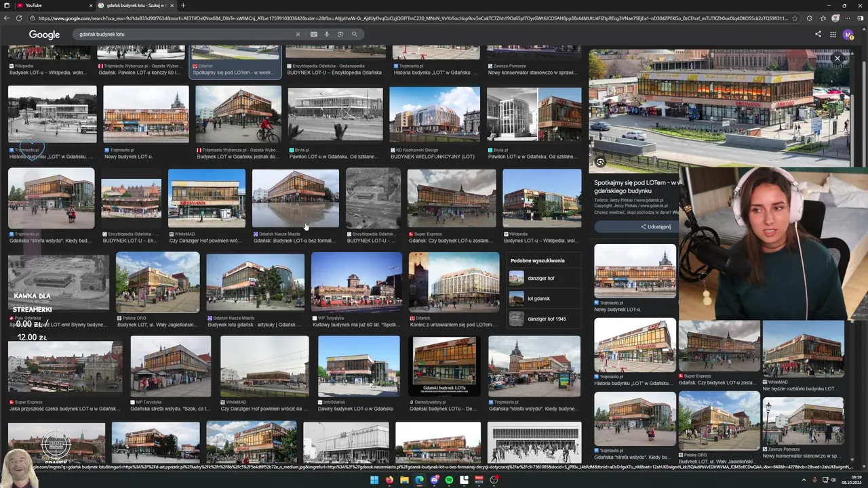Open the large preview image
Image resolution: width=868 pixels, height=488 pixels.
(x=719, y=108)
